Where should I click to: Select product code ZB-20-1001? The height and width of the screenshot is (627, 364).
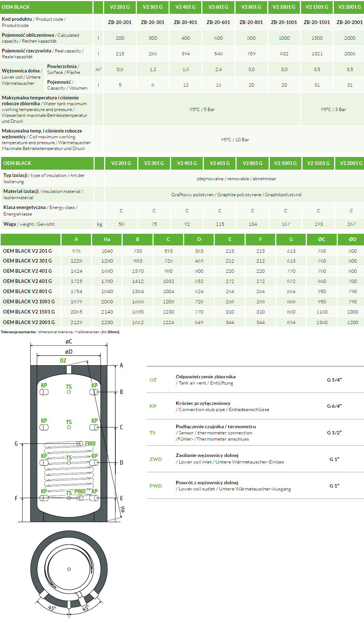pos(284,22)
